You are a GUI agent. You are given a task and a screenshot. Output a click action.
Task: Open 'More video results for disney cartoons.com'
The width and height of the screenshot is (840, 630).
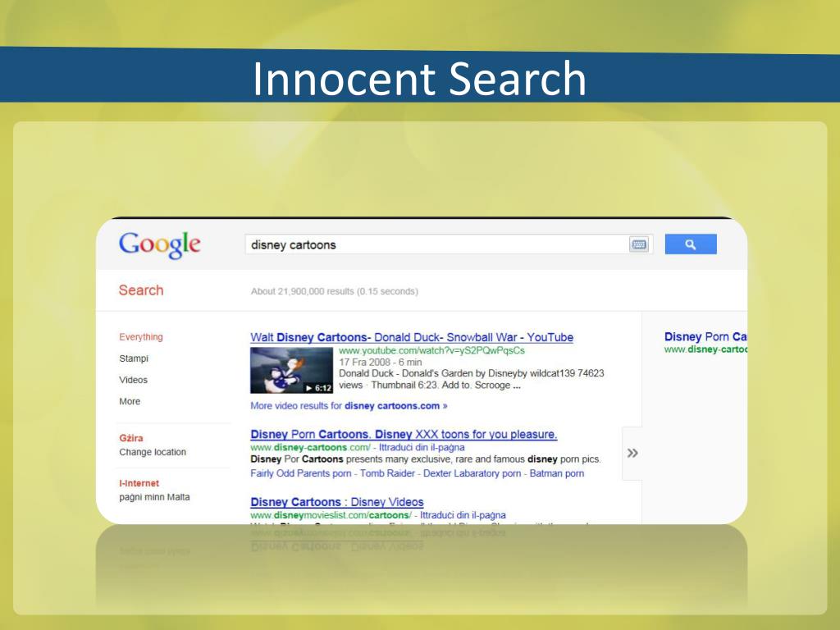coord(349,406)
